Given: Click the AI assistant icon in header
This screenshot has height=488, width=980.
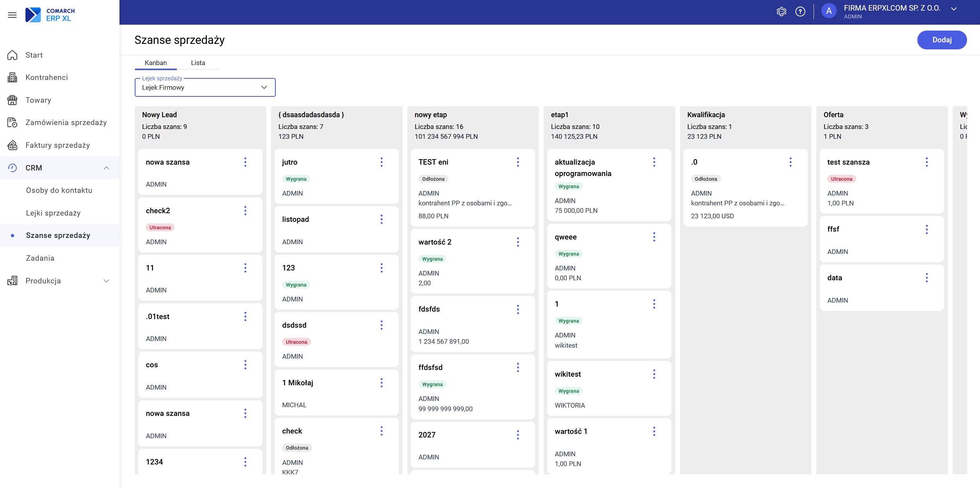Looking at the screenshot, I should pos(781,12).
